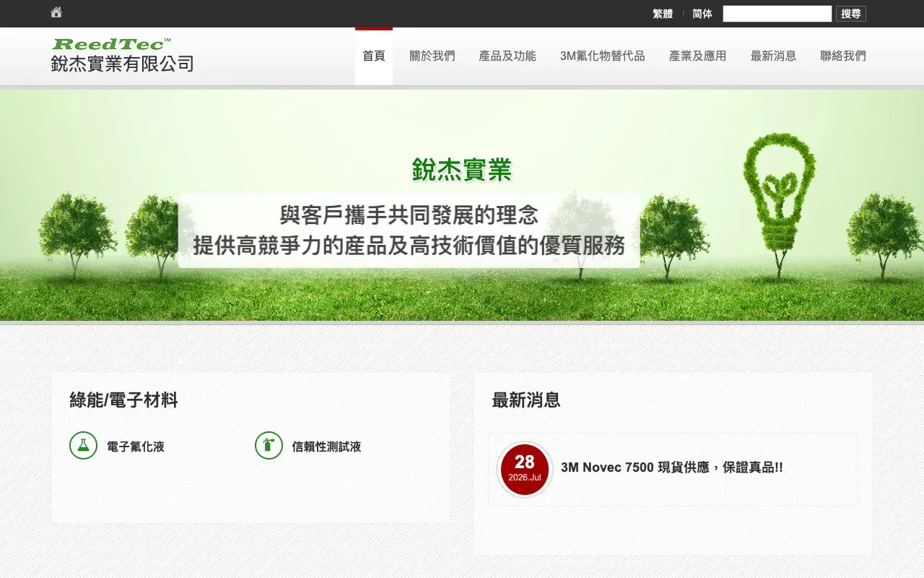Click the 搜尋 search button
This screenshot has width=924, height=578.
pos(851,14)
